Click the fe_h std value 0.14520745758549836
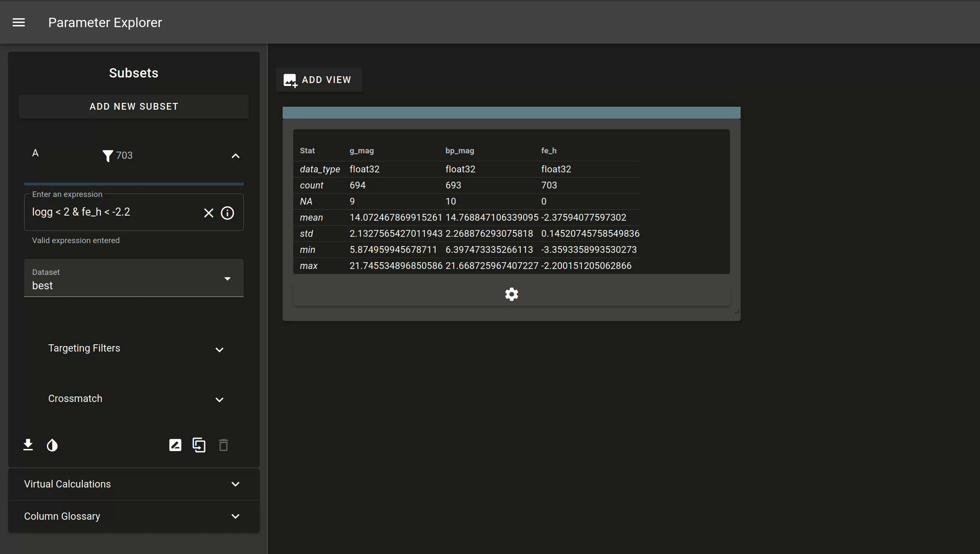980x554 pixels. 590,234
